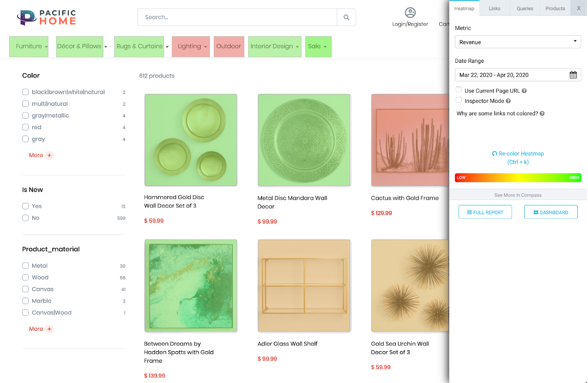Viewport: 588px width, 383px height.
Task: Click help icon next to Inspector Mode
Action: point(508,101)
